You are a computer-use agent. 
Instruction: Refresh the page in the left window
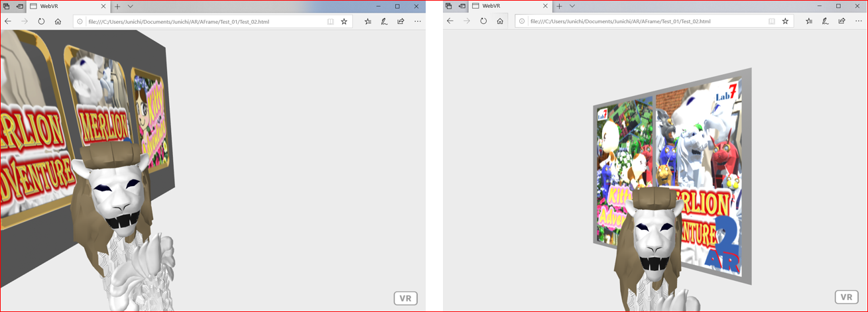tap(41, 21)
